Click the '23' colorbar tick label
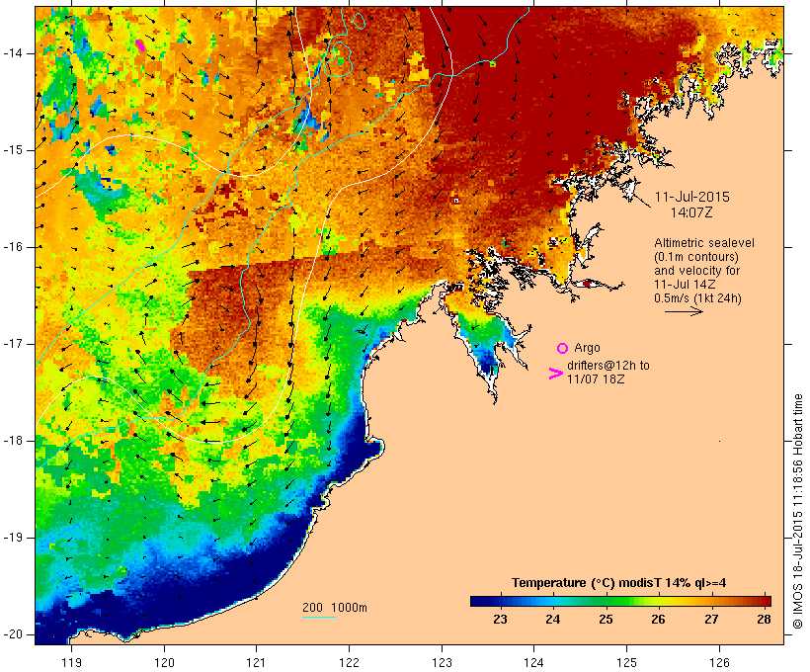 click(500, 620)
